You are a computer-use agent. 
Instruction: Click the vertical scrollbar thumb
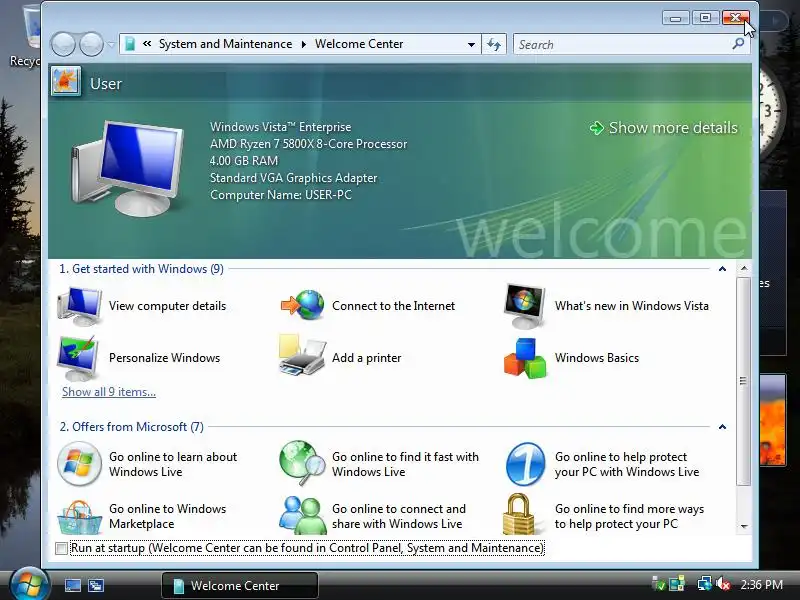pyautogui.click(x=744, y=381)
